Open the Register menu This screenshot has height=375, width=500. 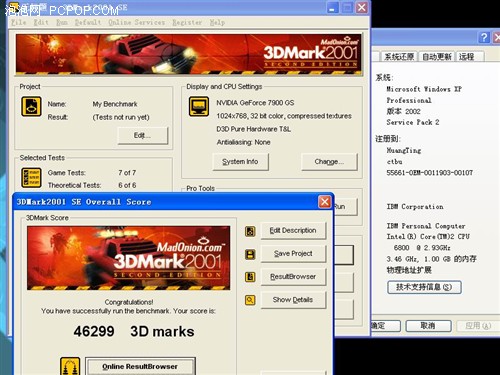187,22
